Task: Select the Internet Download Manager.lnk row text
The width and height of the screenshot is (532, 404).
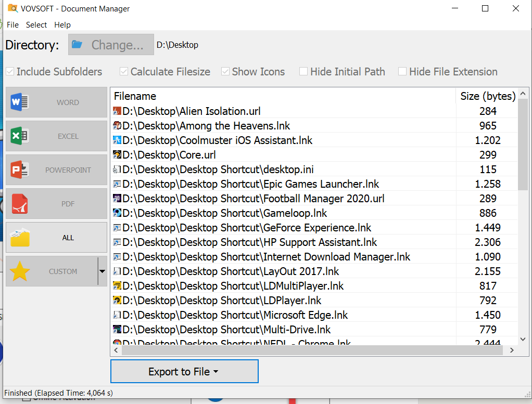Action: 266,257
